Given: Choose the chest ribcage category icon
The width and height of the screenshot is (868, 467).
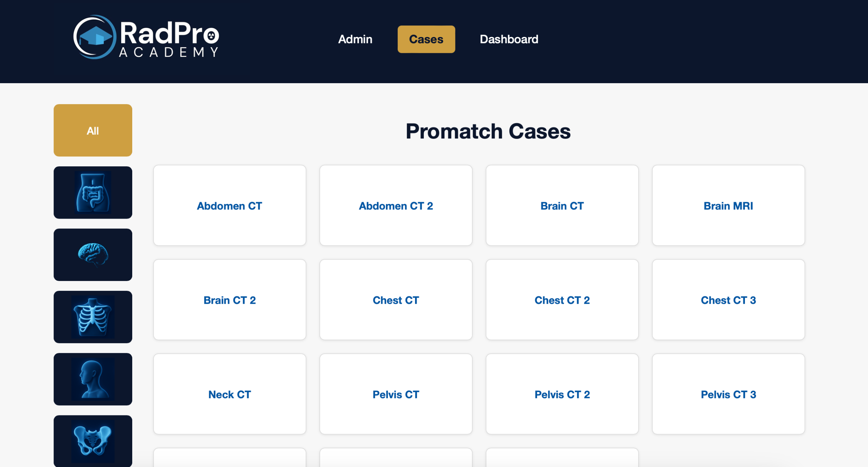Looking at the screenshot, I should (x=93, y=317).
